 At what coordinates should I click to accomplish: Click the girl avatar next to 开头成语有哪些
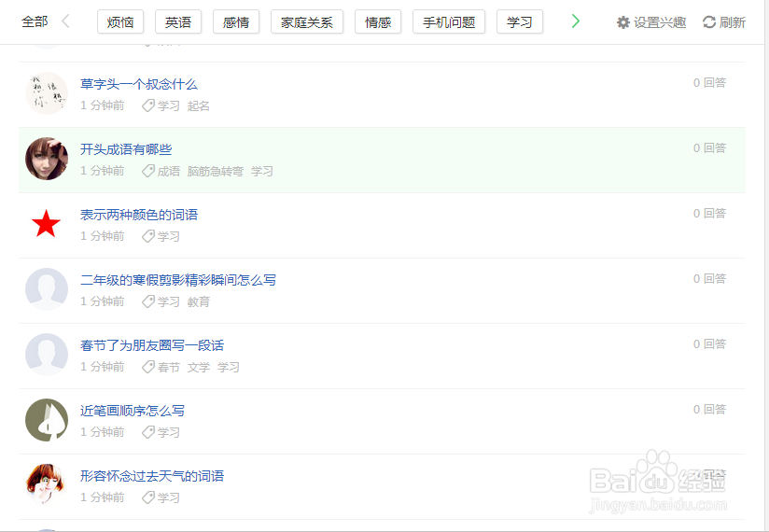tap(47, 159)
